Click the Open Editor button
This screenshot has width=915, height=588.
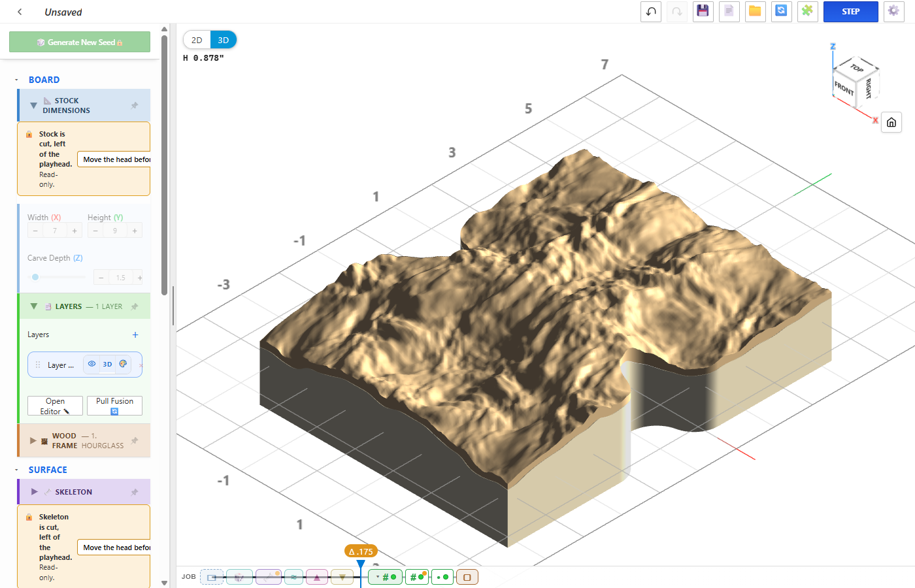(55, 406)
